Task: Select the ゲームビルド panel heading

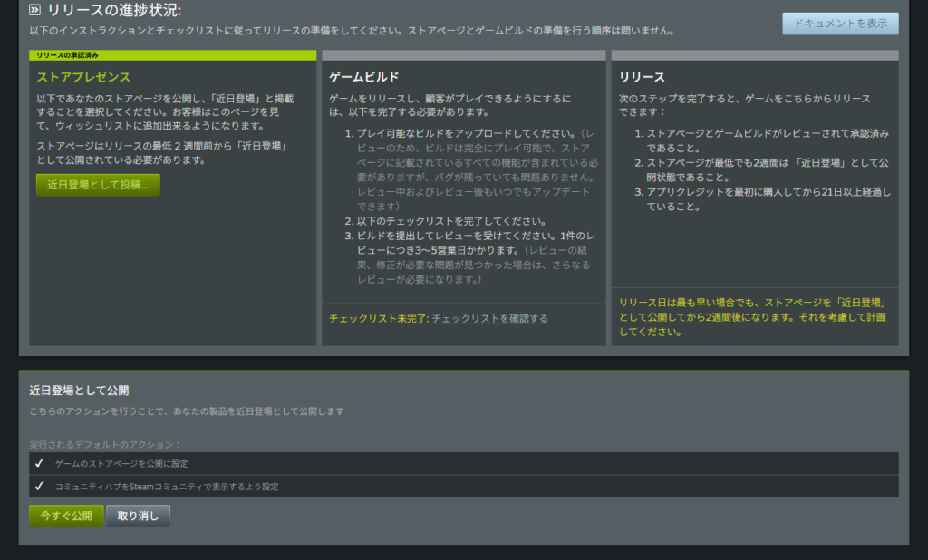Action: point(363,77)
